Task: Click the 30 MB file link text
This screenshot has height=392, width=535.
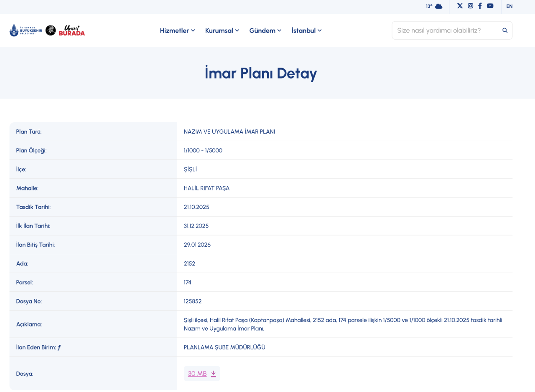Action: pyautogui.click(x=197, y=374)
